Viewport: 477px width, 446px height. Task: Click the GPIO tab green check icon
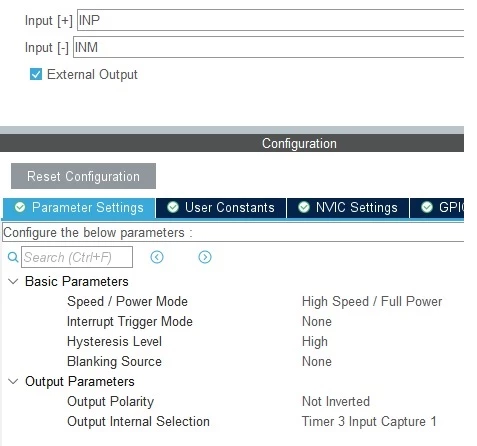click(427, 207)
